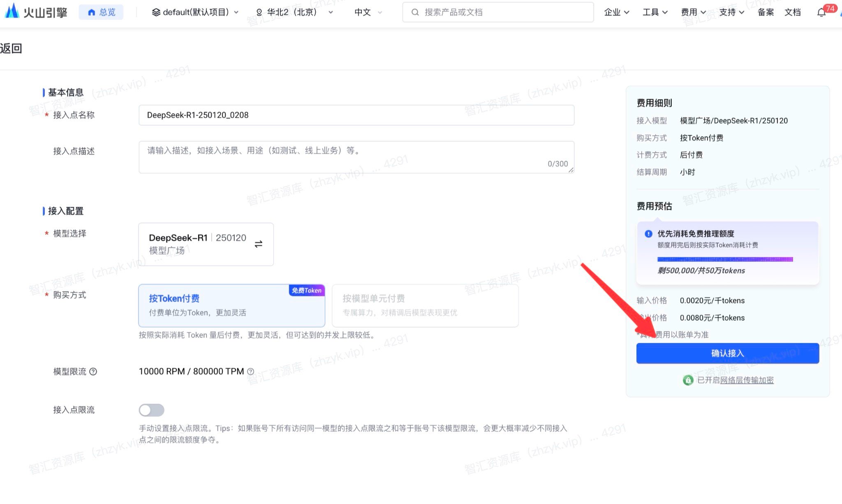Open the 企业 menu

point(616,12)
